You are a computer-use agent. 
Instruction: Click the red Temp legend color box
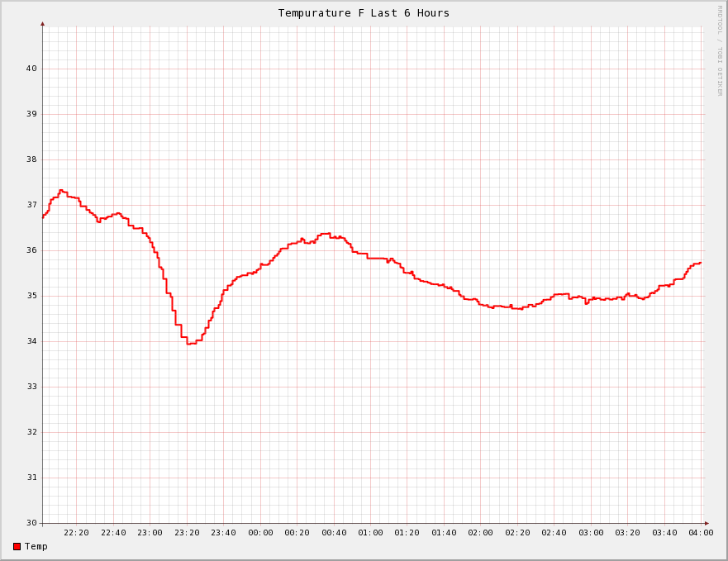[x=17, y=546]
